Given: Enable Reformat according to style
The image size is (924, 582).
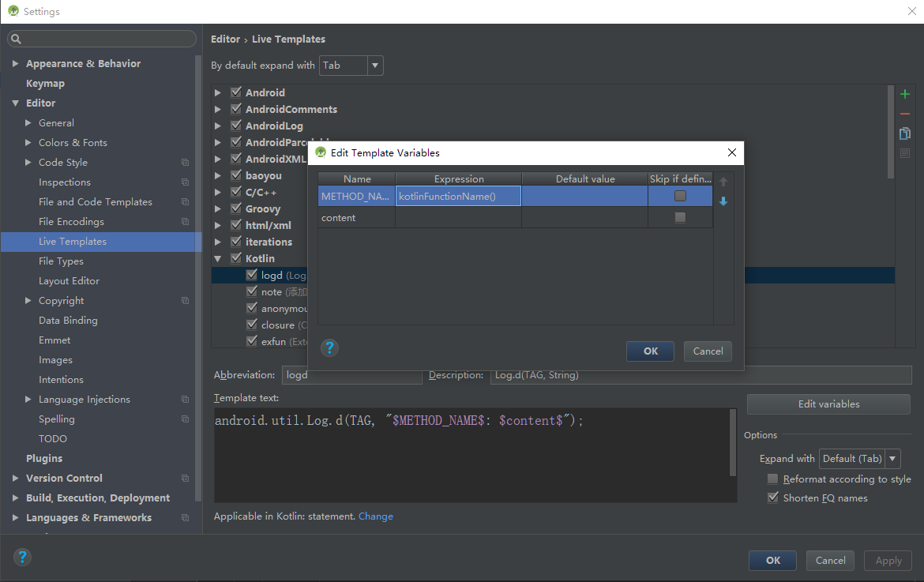Looking at the screenshot, I should pyautogui.click(x=772, y=479).
